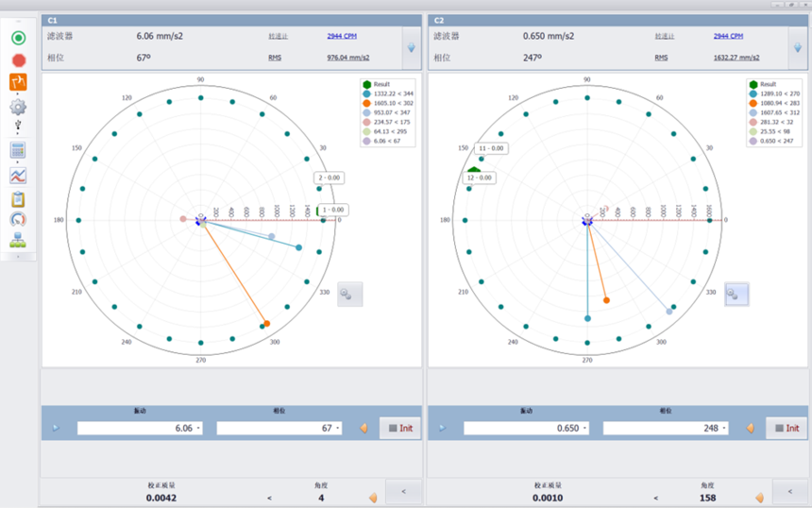Click the C1 phase input field 67
The image size is (812, 508).
tap(279, 429)
